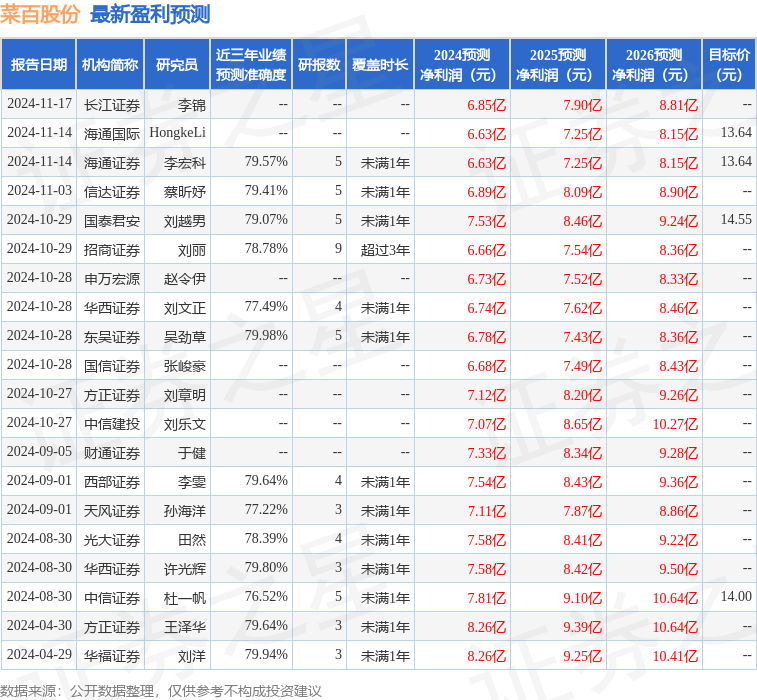Select accuracy value 79.41%
The width and height of the screenshot is (757, 700).
coord(266,190)
